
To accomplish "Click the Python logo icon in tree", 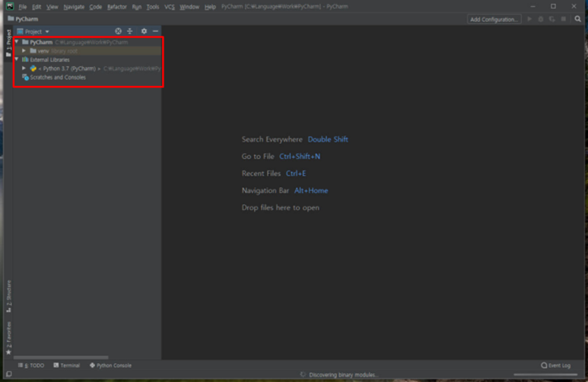I will [33, 68].
